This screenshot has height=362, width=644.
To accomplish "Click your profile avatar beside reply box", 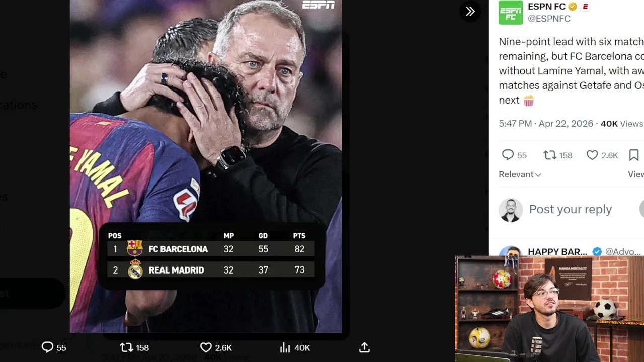I will tap(511, 210).
